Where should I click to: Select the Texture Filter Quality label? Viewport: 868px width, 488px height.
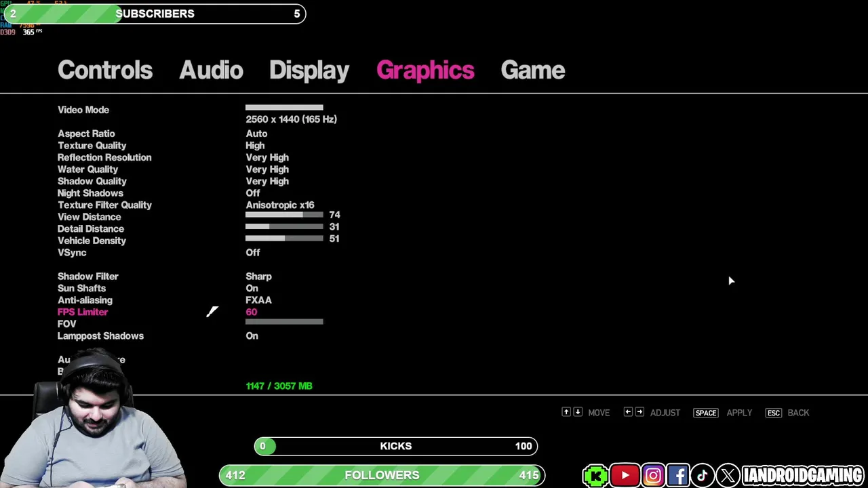click(104, 205)
